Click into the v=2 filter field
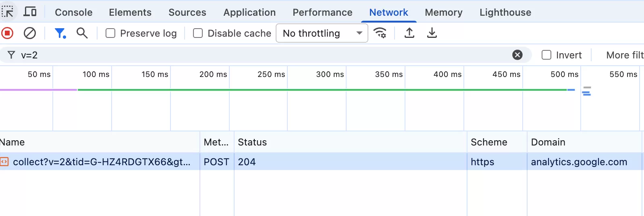Screen dimensions: 644x216 pos(242,55)
